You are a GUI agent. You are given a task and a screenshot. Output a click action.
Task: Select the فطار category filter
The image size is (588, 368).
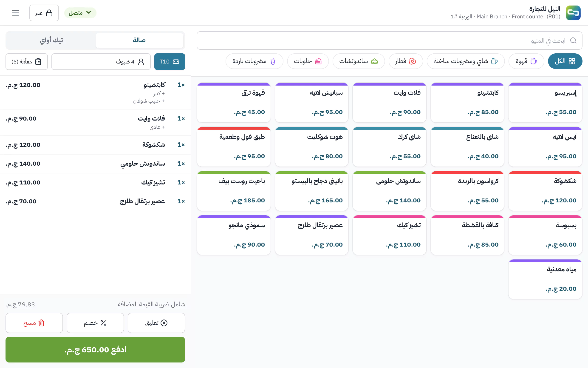tap(406, 61)
